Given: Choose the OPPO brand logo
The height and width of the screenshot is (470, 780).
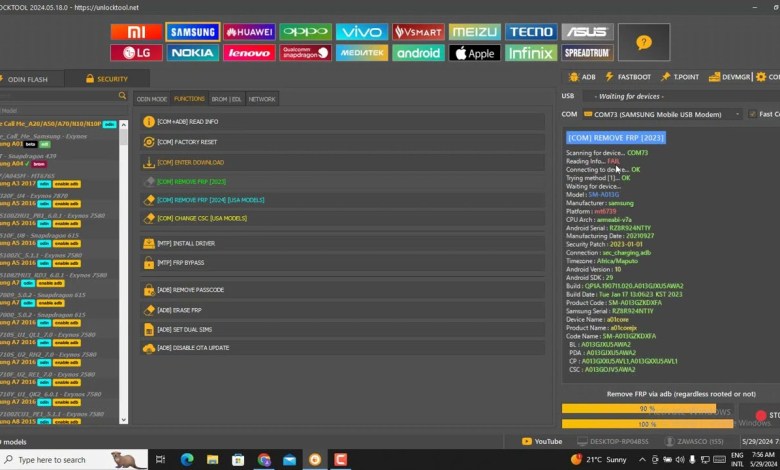Looking at the screenshot, I should point(305,32).
